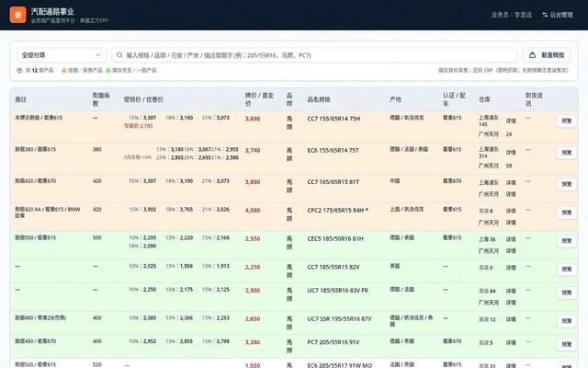588x368 pixels.
Task: Click the 仓库 column header
Action: 484,99
